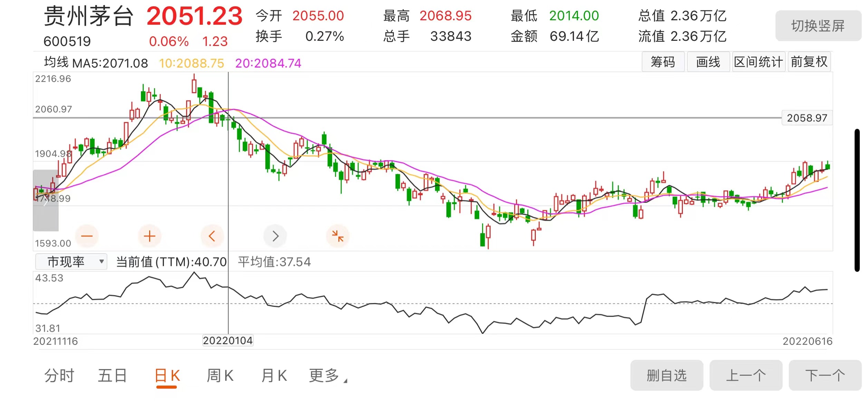The image size is (868, 401).
Task: Move crosshair right with the arrow icon
Action: 275,236
